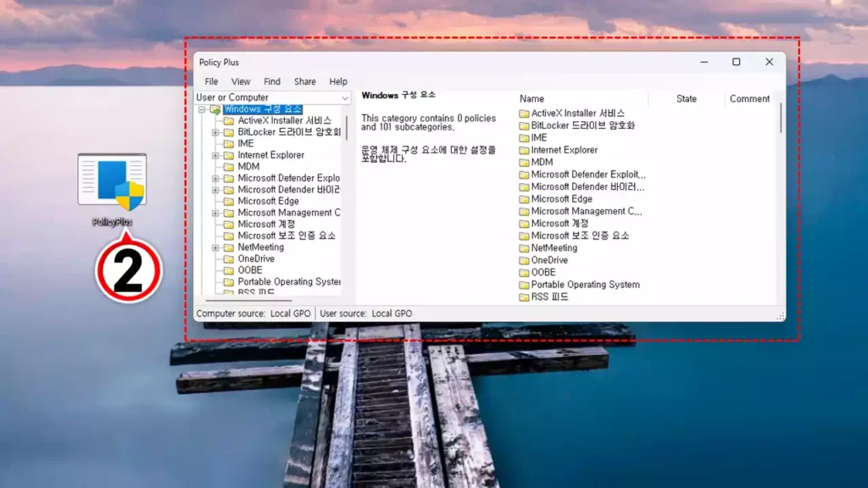Expand BitLocker 드라이브 암호화 in the tree
The width and height of the screenshot is (868, 488).
point(215,132)
